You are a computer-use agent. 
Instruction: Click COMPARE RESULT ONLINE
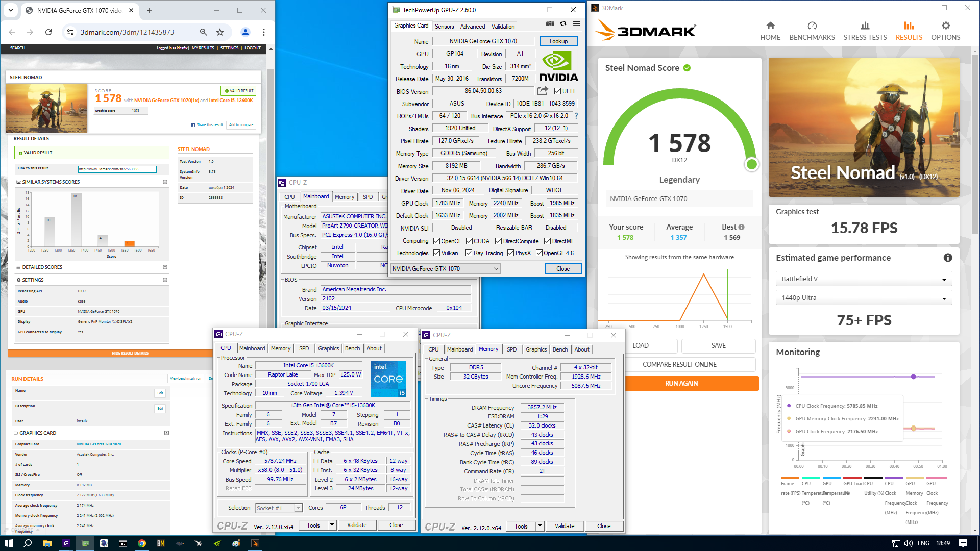tap(679, 365)
